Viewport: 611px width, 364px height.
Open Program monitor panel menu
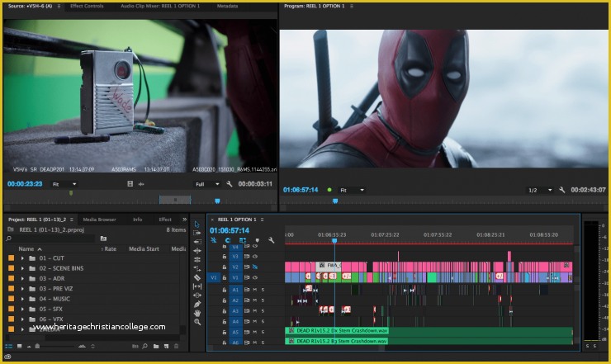point(352,6)
